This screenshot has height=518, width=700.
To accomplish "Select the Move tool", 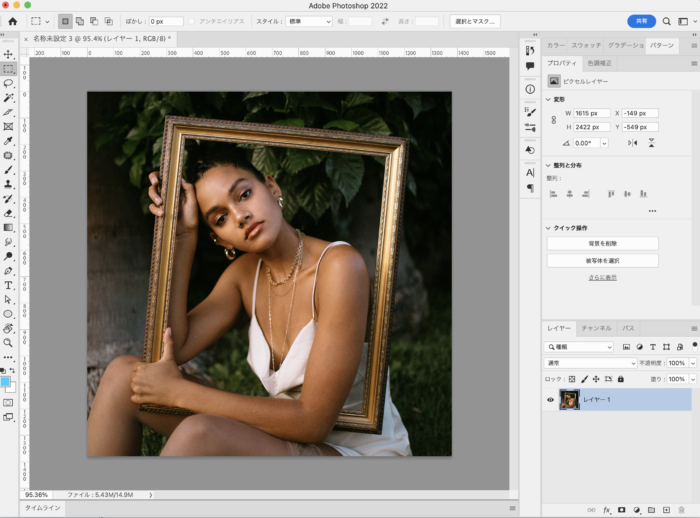I will coord(8,54).
